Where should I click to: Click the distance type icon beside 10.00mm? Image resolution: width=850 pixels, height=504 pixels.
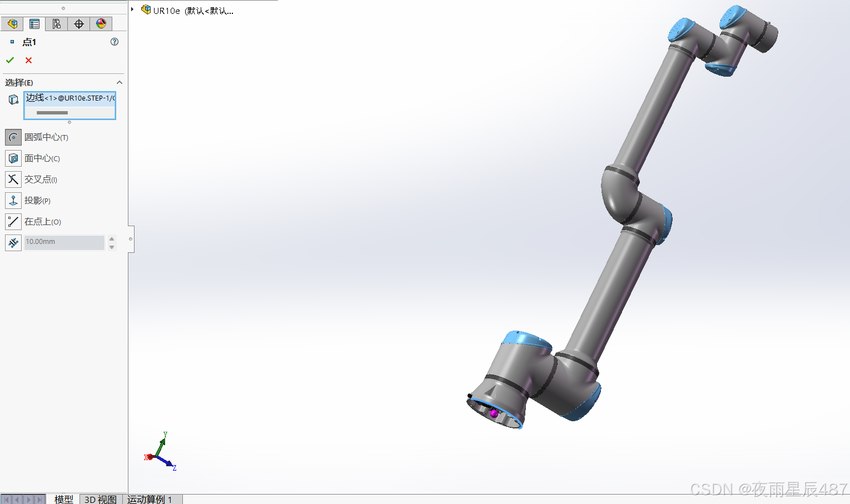pos(13,243)
